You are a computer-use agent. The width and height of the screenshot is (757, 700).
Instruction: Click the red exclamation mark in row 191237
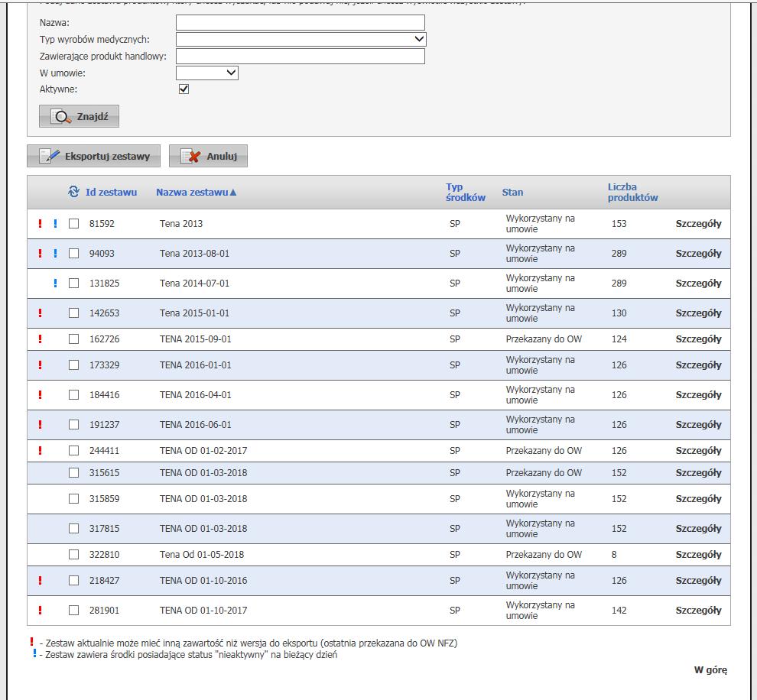pos(40,425)
